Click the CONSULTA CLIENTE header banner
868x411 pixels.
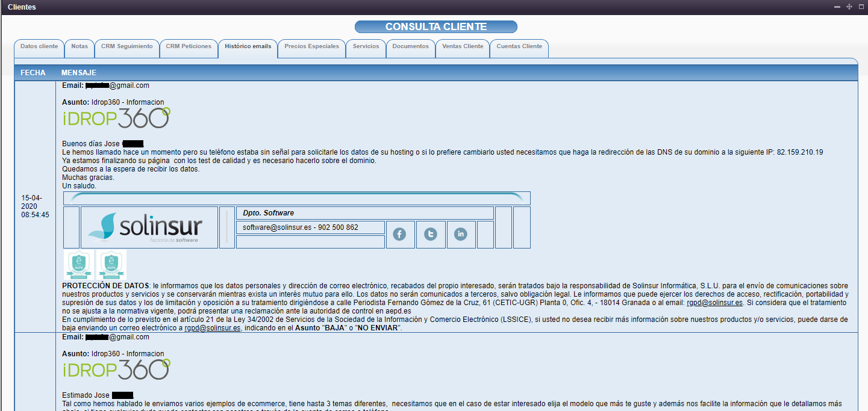point(436,27)
